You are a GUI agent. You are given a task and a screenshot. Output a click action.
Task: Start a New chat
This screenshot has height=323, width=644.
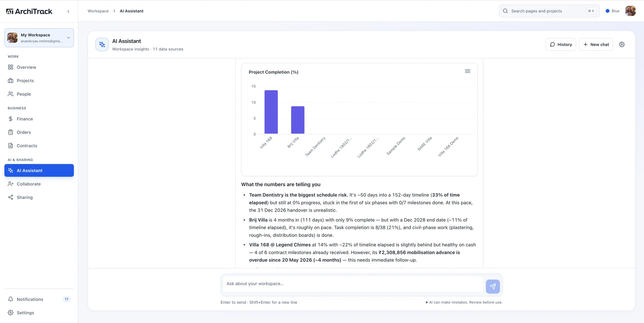[596, 45]
